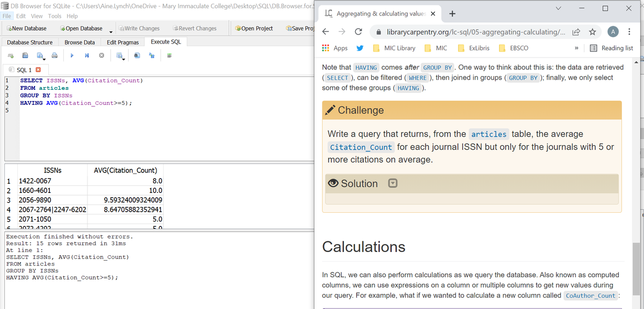Click the Save Project toolbar button
Viewport: 644px width, 309px height.
[301, 28]
